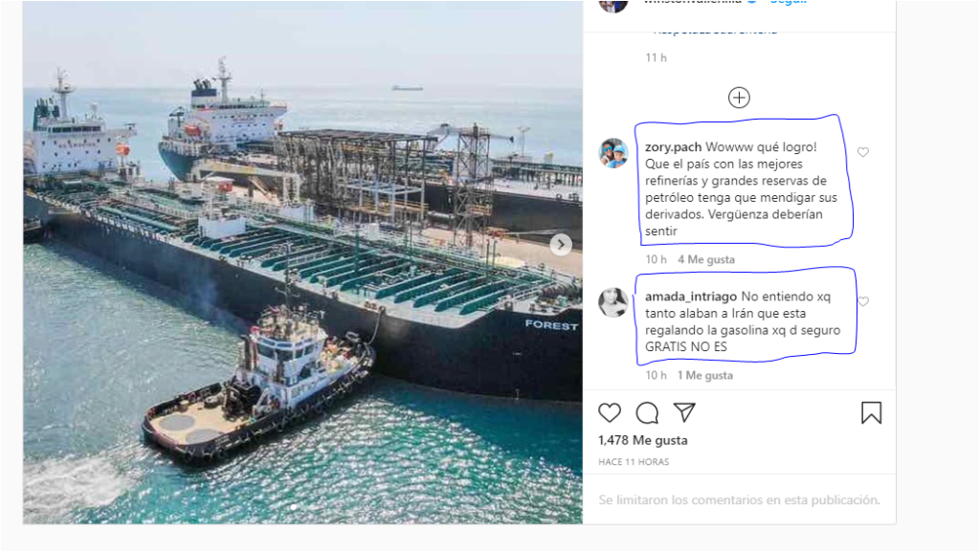
Task: Open the comment bubble icon
Action: pyautogui.click(x=647, y=412)
